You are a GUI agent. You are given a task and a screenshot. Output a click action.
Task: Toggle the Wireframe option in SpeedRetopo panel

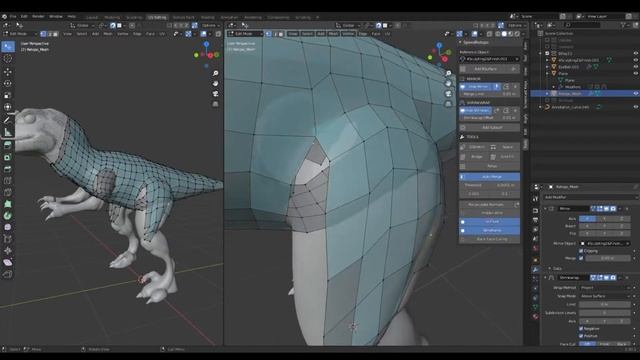pyautogui.click(x=490, y=231)
